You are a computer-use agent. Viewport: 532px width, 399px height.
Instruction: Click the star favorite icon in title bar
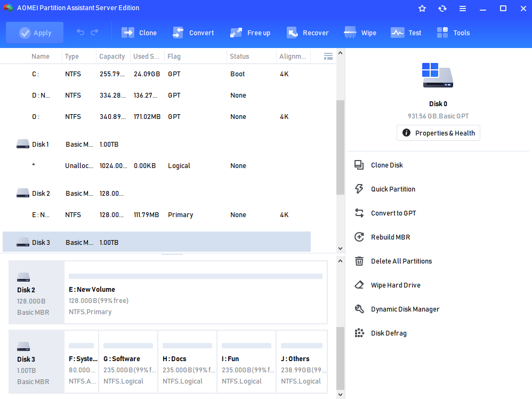point(422,9)
